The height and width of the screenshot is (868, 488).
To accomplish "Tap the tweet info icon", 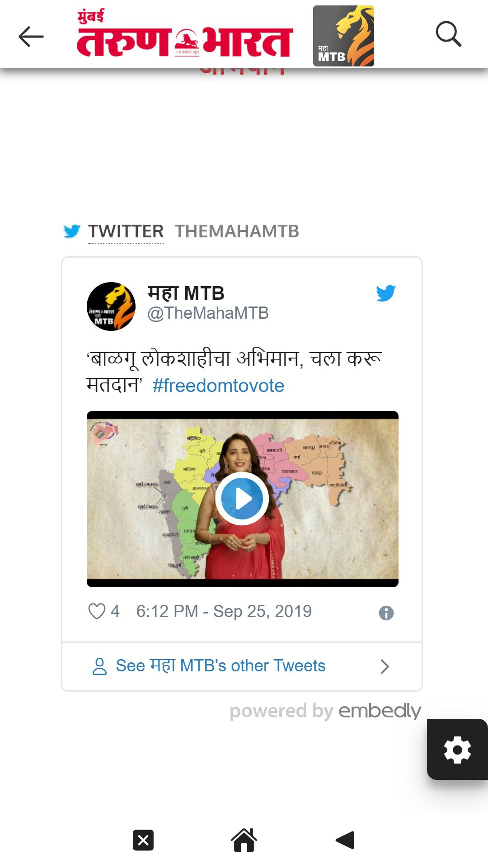I will pyautogui.click(x=386, y=613).
